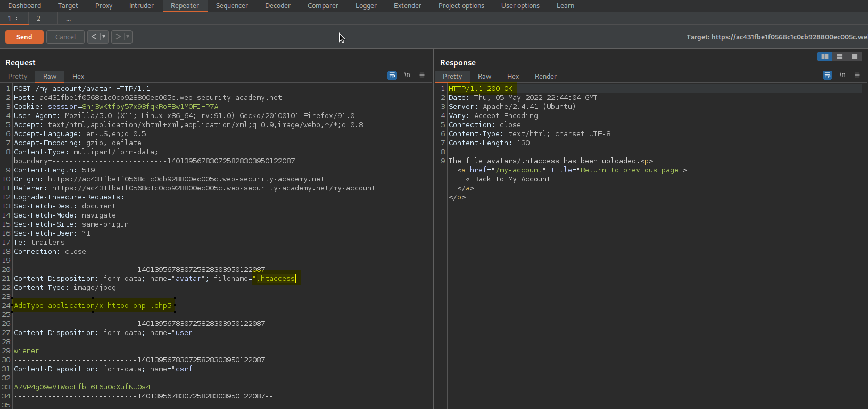Click the Cancel button
Image resolution: width=868 pixels, height=409 pixels.
(65, 37)
